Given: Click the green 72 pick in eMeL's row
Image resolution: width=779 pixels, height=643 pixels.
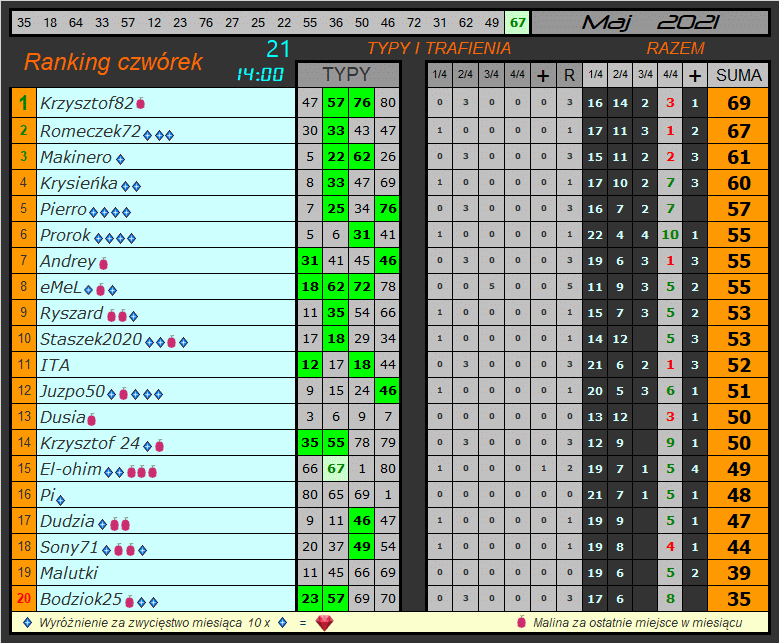Looking at the screenshot, I should coord(362,287).
